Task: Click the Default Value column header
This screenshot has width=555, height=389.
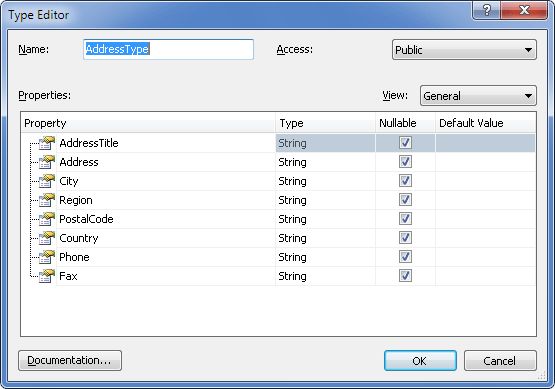Action: click(485, 123)
